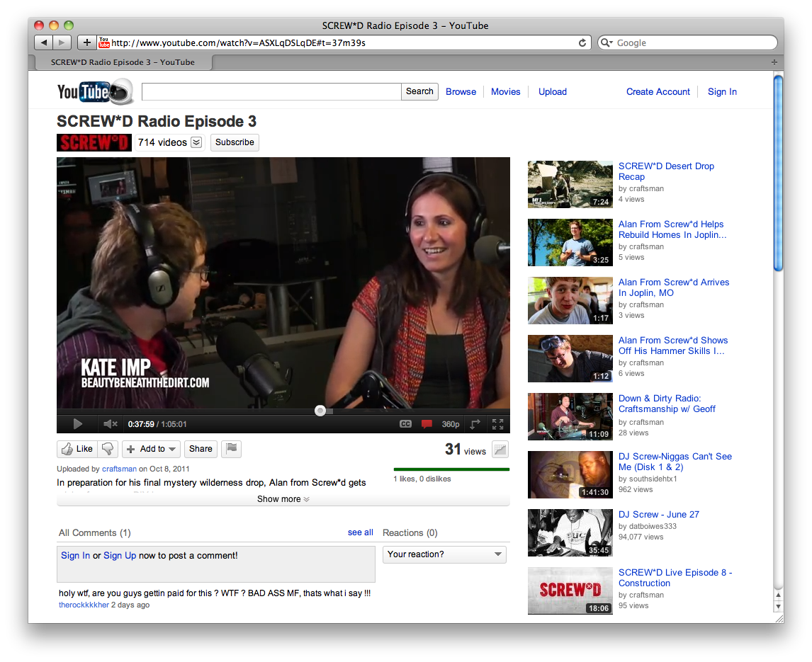Open 'Alan From Screw*d Arrives In Joplin, MO' thumbnail
The width and height of the screenshot is (812, 662).
pyautogui.click(x=570, y=300)
